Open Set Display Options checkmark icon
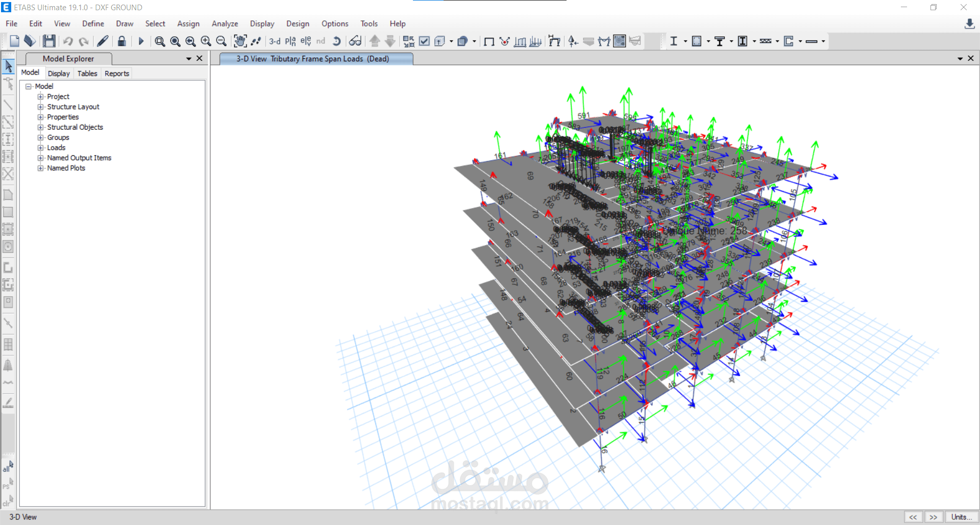The height and width of the screenshot is (525, 980). coord(424,41)
